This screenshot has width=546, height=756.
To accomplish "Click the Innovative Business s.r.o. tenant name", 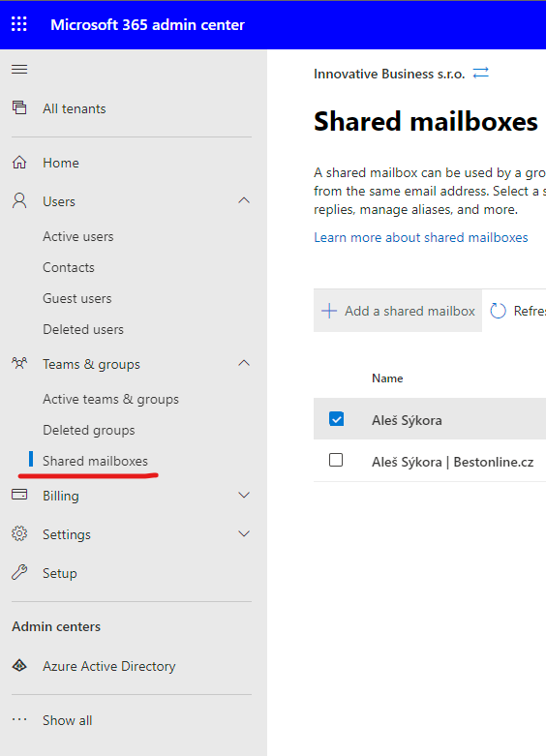I will click(x=389, y=74).
